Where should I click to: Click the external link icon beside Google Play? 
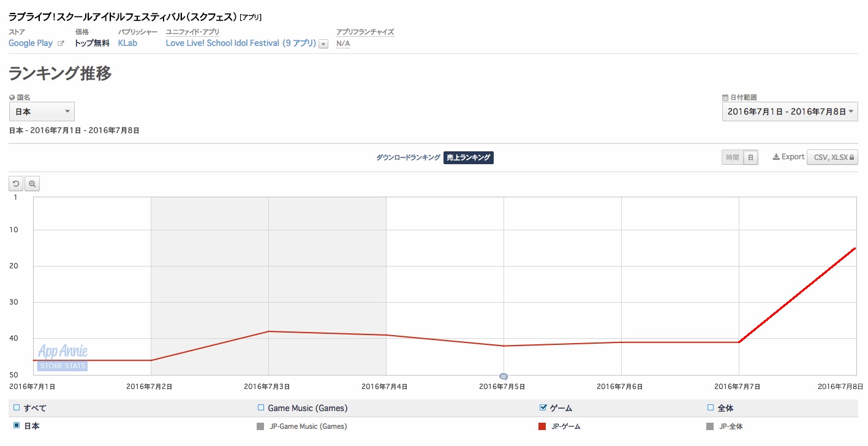[x=61, y=43]
